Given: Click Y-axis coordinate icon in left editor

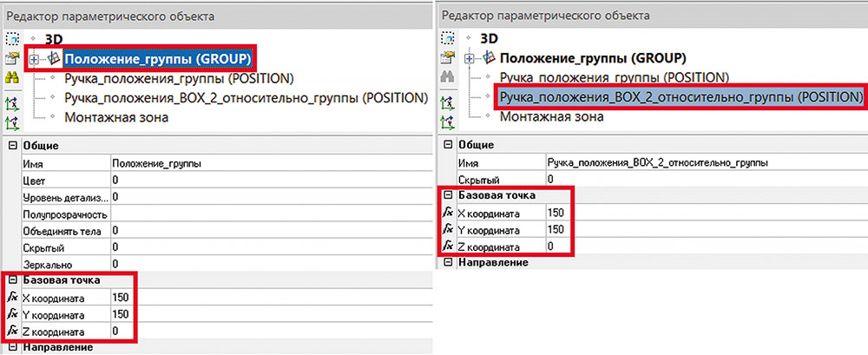Looking at the screenshot, I should click(12, 123).
